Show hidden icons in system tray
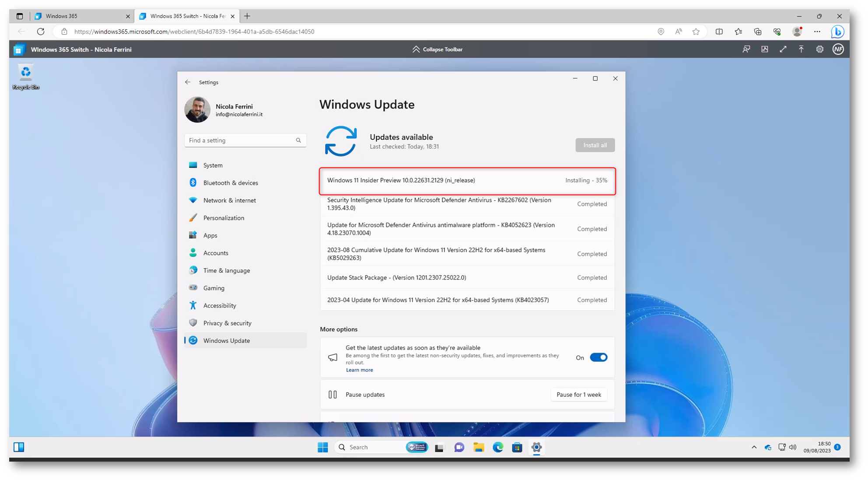Image resolution: width=868 pixels, height=480 pixels. tap(754, 447)
